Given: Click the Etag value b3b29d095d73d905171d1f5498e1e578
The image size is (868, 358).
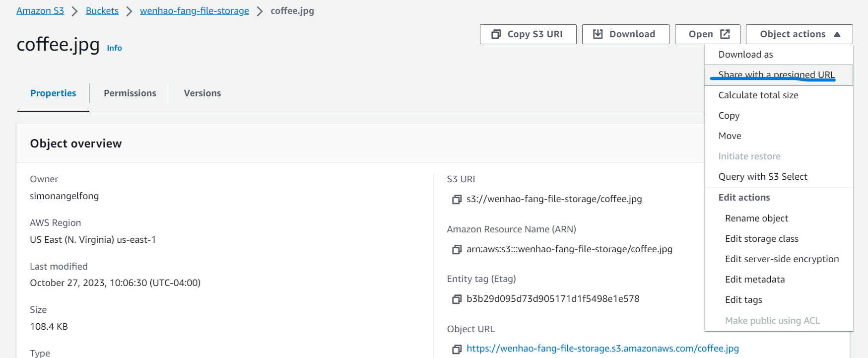Looking at the screenshot, I should [553, 299].
